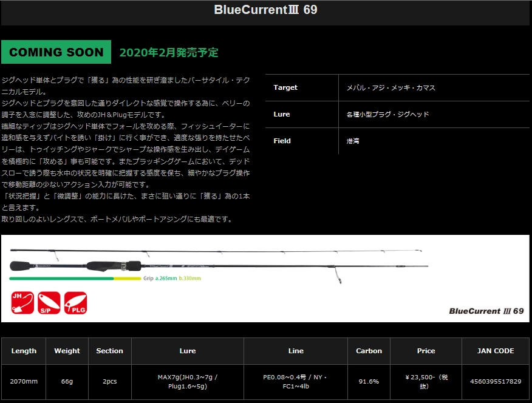
Task: Click the Weight column header
Action: click(x=67, y=351)
